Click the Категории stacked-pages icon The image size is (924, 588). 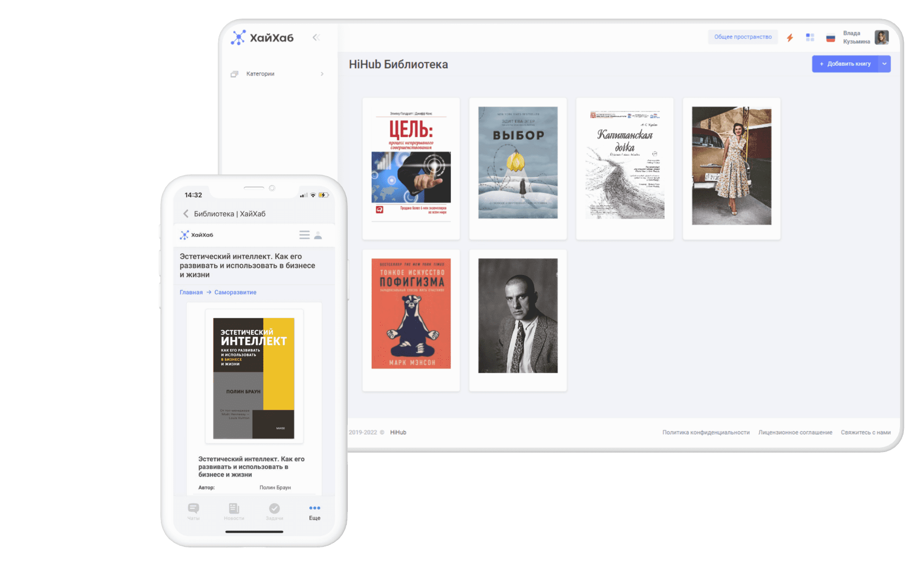click(x=234, y=74)
